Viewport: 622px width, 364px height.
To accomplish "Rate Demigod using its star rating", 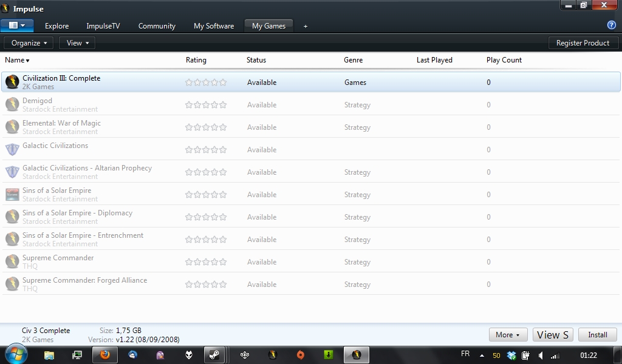I will coord(206,105).
